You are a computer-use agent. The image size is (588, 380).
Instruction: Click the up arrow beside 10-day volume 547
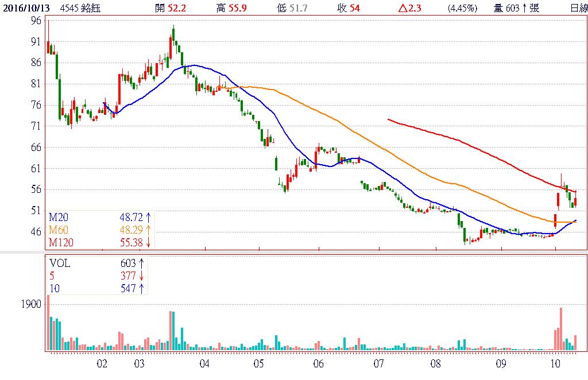(141, 288)
